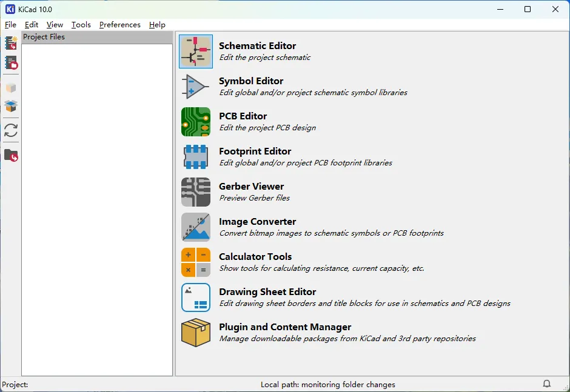Click the Image Converter title text
The image size is (570, 392).
pyautogui.click(x=257, y=222)
